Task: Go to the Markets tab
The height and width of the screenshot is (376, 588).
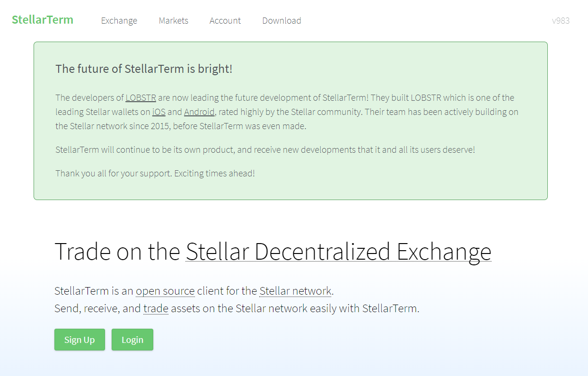Action: pos(174,21)
